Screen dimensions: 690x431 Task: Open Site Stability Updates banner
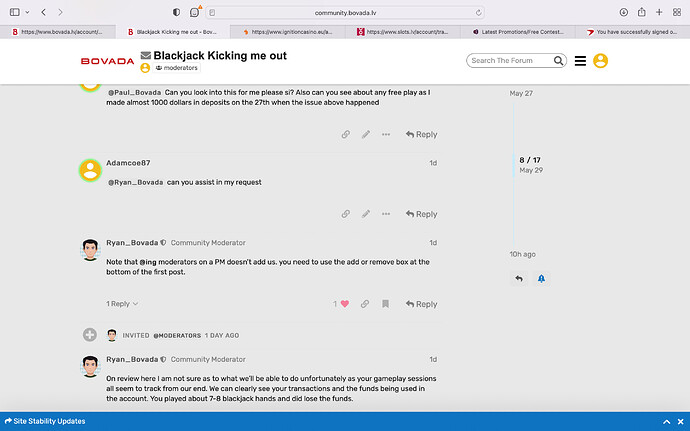coord(45,421)
